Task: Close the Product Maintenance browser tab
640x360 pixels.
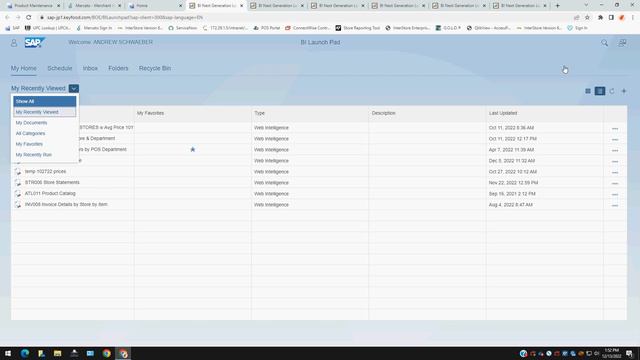Action: pos(58,6)
